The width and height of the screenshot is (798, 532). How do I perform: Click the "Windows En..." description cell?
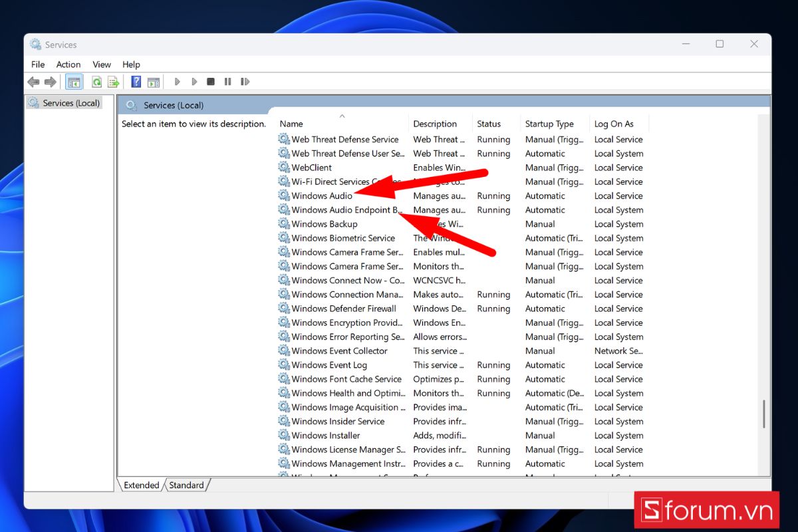click(x=440, y=323)
